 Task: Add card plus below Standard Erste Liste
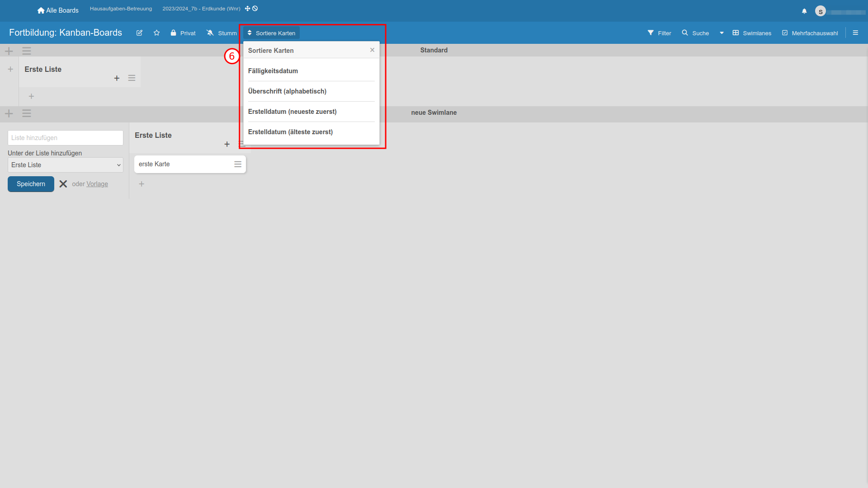[31, 96]
